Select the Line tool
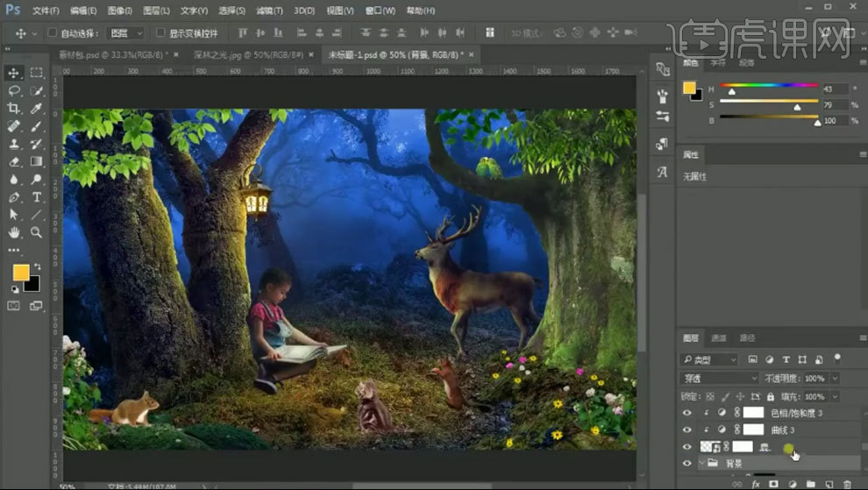The width and height of the screenshot is (868, 490). tap(37, 214)
